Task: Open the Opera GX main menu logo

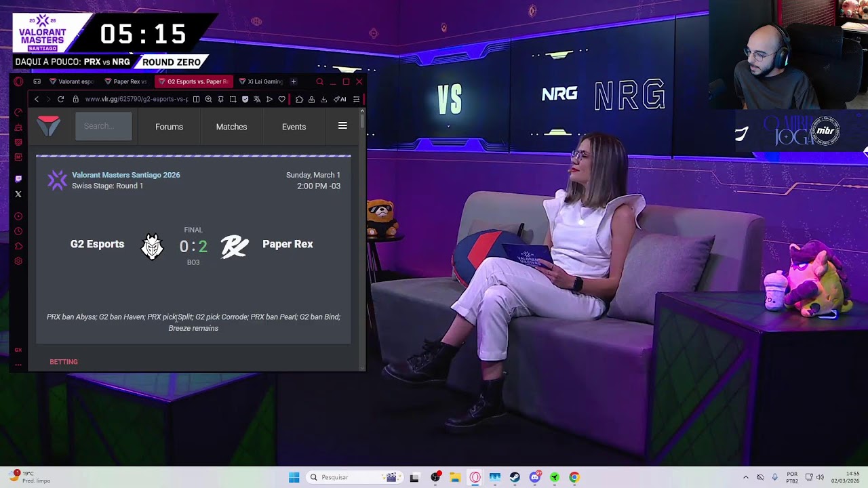Action: [x=18, y=81]
